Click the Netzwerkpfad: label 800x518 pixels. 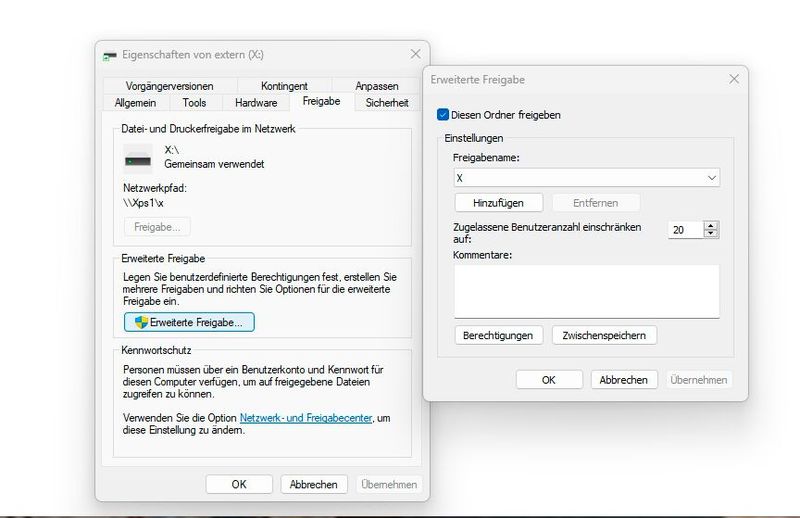[x=155, y=188]
